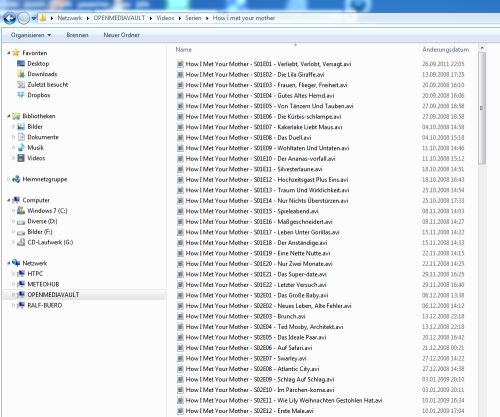Open the Organisieren dropdown menu
500x417 pixels.
[31, 35]
